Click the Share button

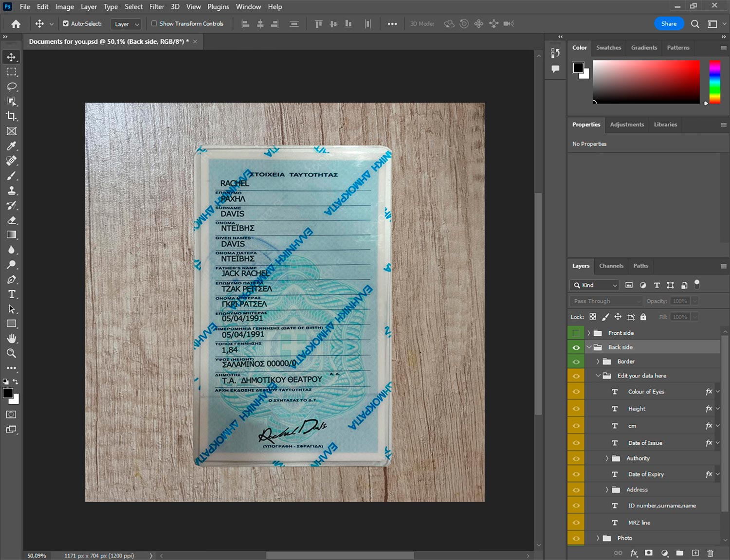click(x=669, y=24)
